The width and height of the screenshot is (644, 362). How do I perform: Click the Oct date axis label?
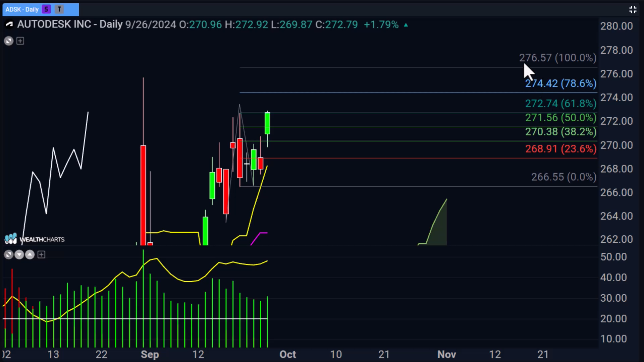tap(288, 354)
